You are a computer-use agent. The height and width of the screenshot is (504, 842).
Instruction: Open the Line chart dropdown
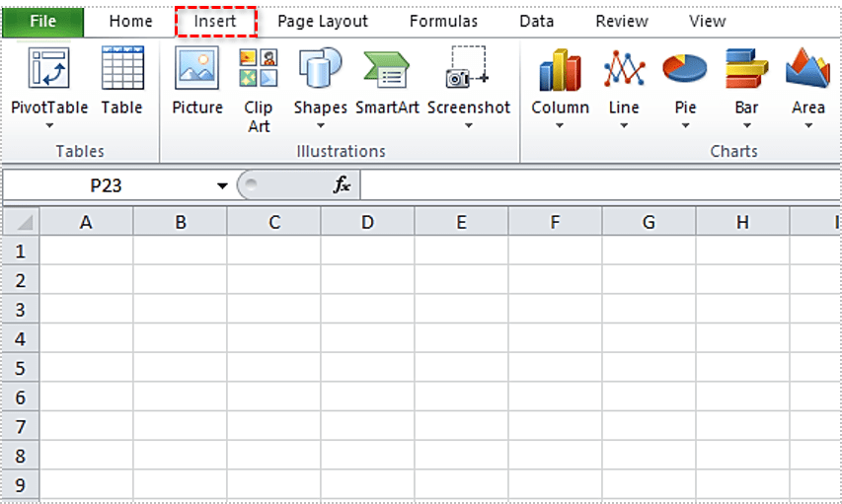point(624,126)
